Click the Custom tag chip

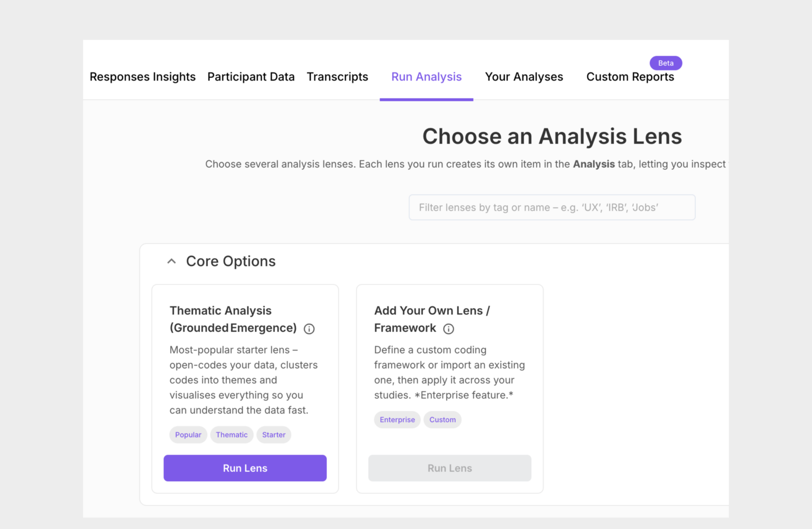click(442, 420)
